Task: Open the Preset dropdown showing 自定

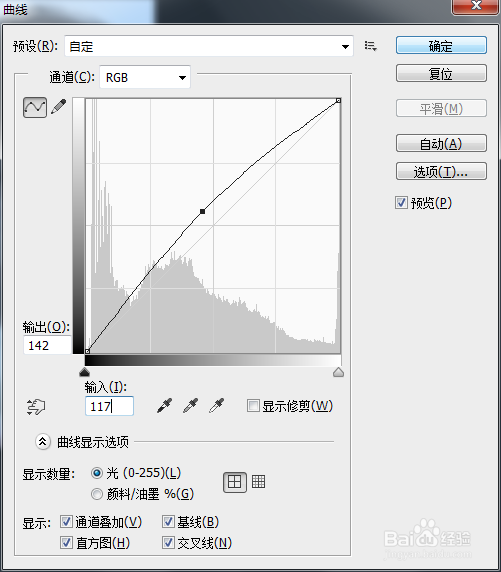Action: click(x=209, y=46)
